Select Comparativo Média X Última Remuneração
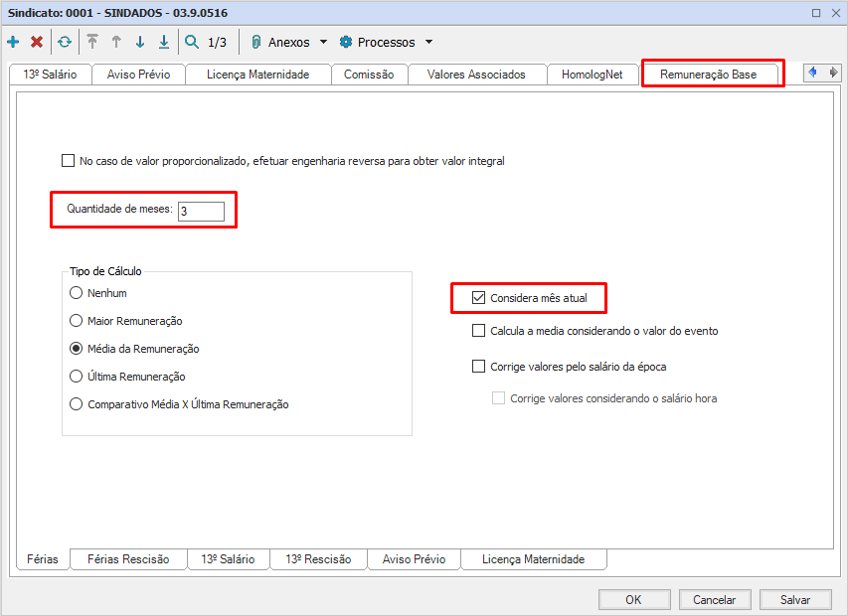 76,404
